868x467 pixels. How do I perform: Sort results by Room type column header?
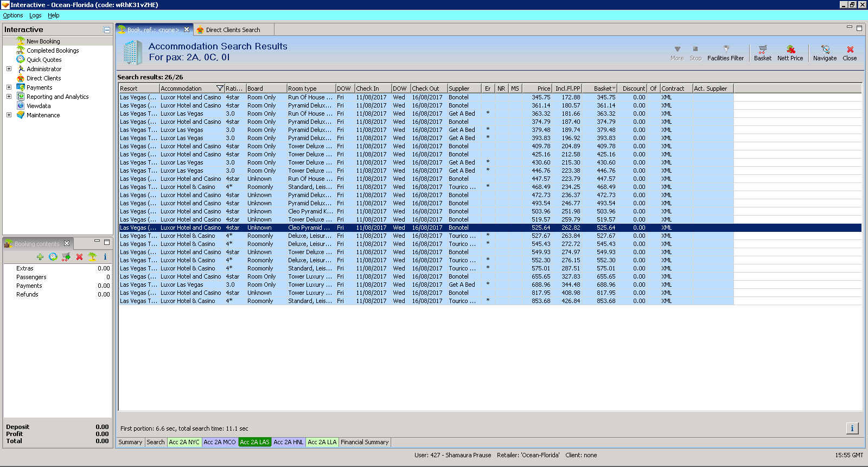pos(311,89)
